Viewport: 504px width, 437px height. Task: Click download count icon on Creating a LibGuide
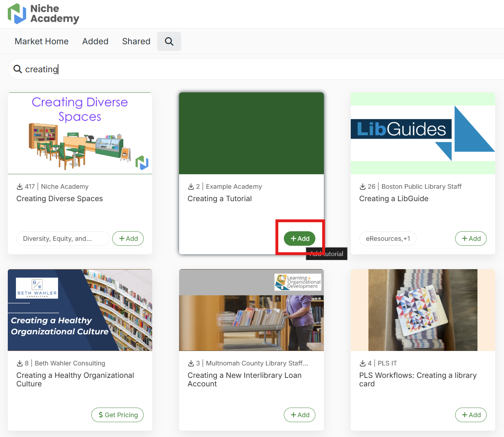363,187
